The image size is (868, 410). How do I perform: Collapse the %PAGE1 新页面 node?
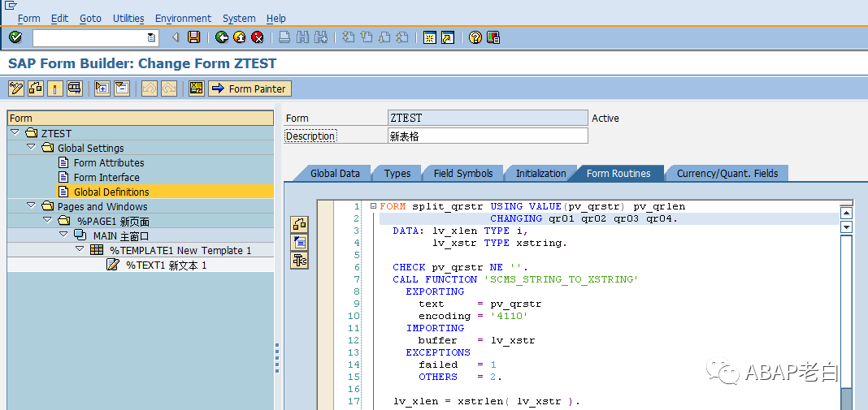pos(47,220)
